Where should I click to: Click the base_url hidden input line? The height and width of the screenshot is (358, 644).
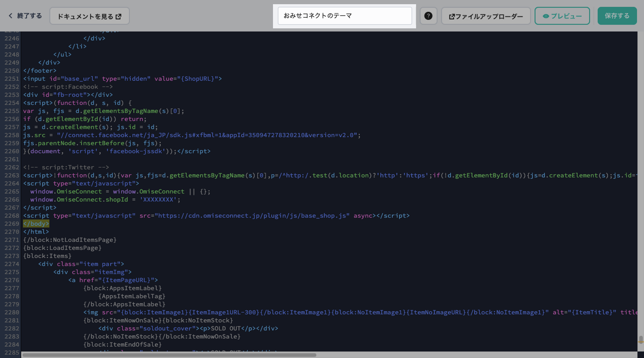click(122, 79)
